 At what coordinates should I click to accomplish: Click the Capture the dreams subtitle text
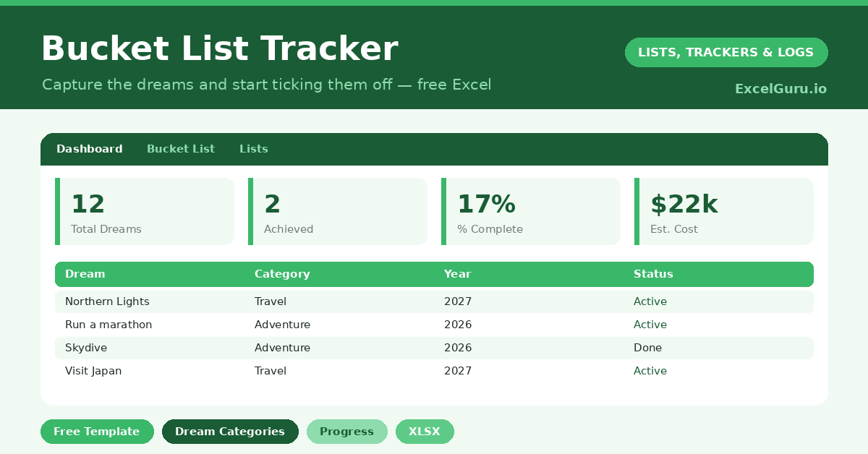coord(267,85)
